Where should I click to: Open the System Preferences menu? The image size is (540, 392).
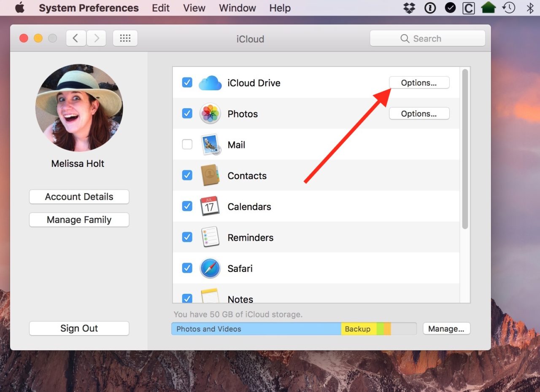(x=89, y=8)
